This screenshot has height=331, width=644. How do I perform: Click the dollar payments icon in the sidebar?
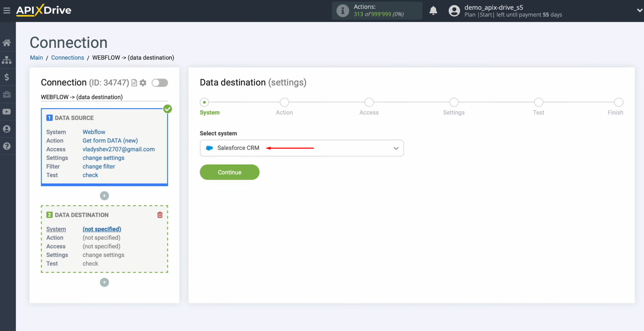(x=7, y=77)
